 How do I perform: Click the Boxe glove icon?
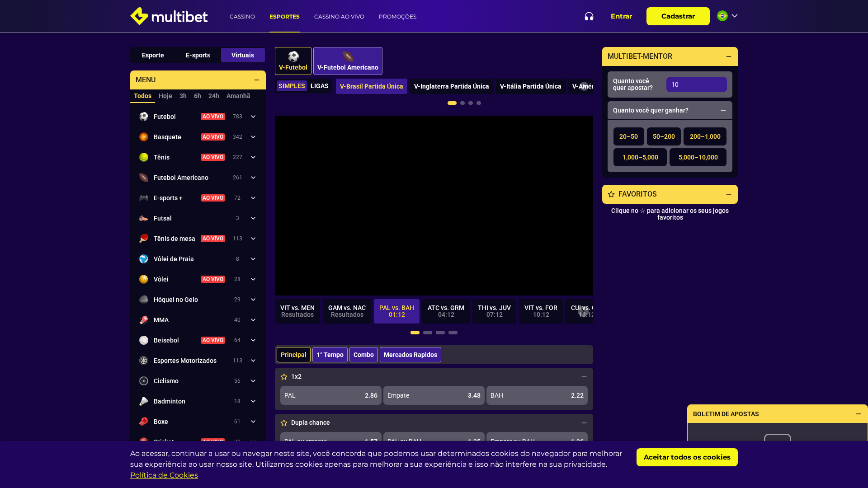click(144, 422)
